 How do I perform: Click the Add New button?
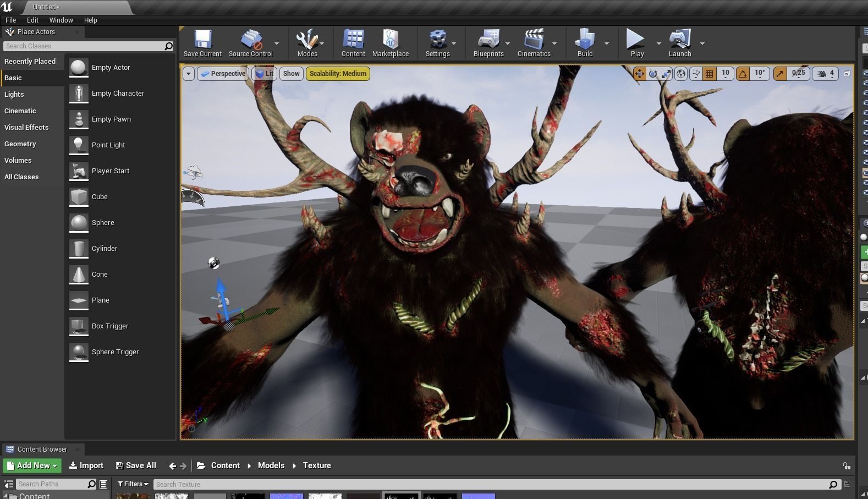(32, 465)
